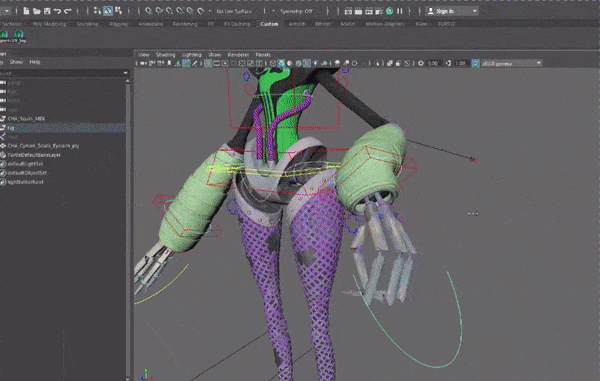
Task: Click the No Live Surface field
Action: pyautogui.click(x=234, y=11)
